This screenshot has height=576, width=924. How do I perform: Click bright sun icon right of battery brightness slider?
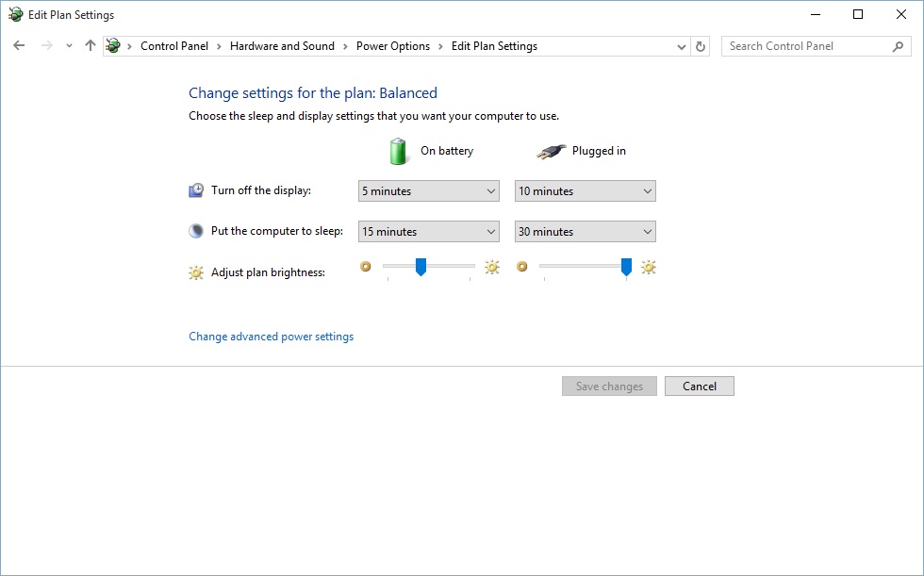(492, 268)
